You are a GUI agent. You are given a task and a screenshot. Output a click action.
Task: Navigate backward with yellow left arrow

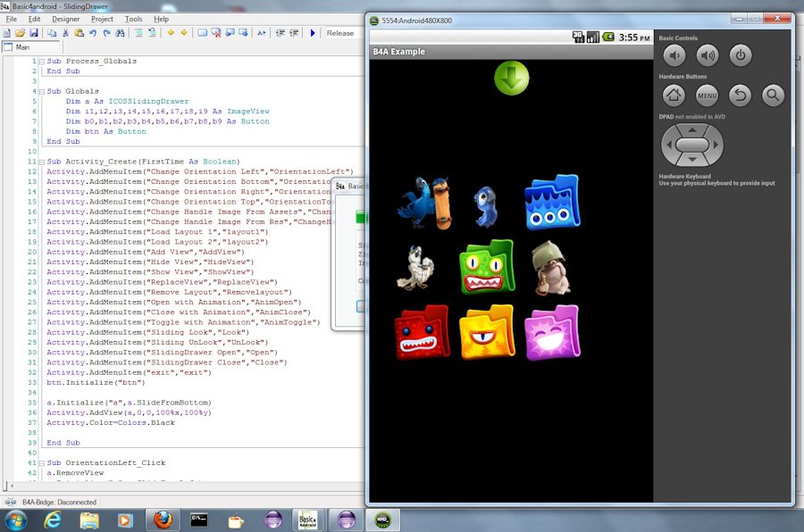[x=171, y=33]
